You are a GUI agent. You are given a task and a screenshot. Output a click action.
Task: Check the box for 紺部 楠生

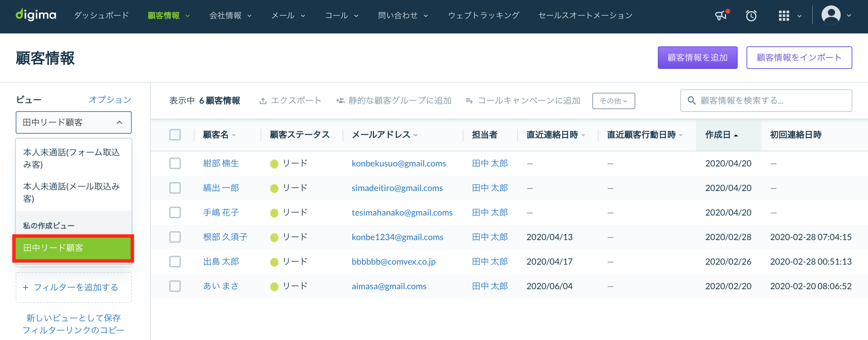coord(175,163)
